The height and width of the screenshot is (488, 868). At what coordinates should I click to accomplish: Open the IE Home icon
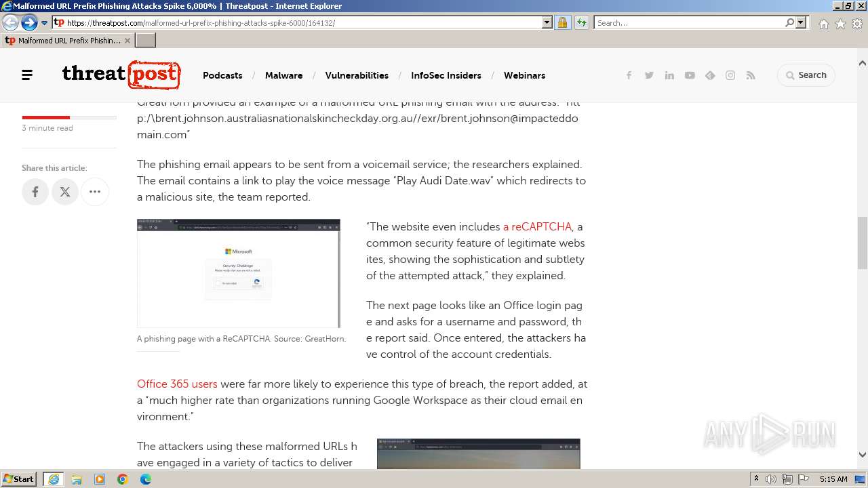(823, 24)
